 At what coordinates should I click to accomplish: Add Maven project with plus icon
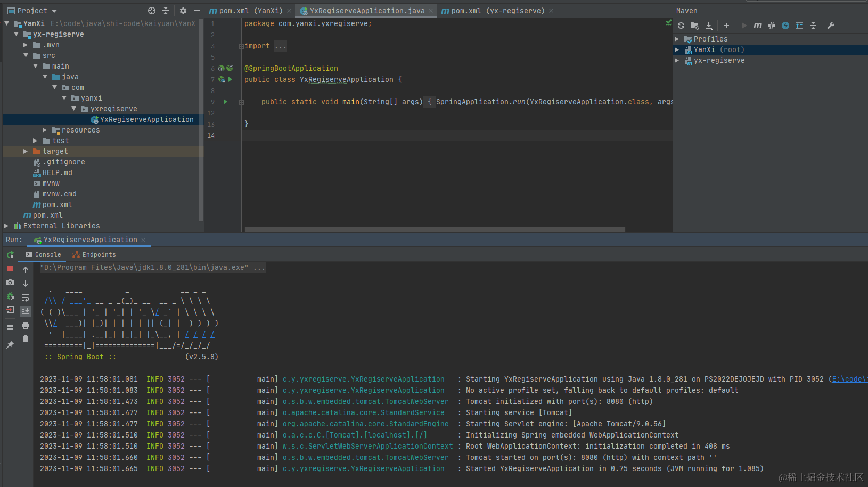point(726,26)
